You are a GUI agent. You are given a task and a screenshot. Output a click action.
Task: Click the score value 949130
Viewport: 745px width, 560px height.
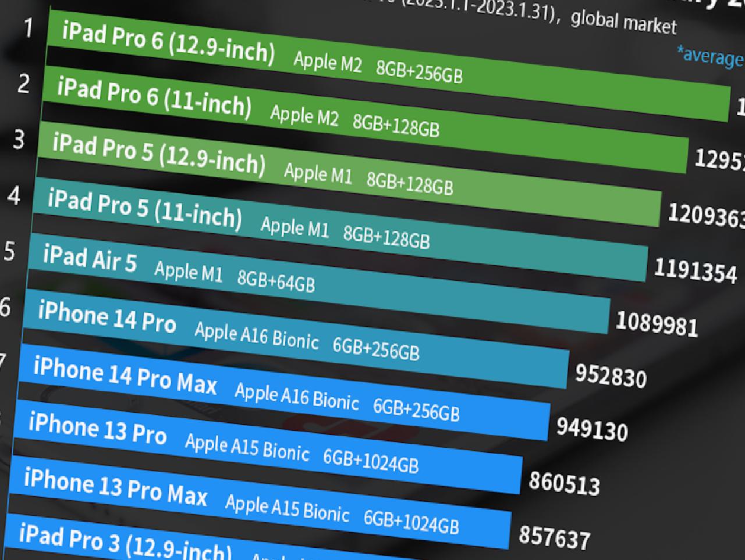coord(592,429)
